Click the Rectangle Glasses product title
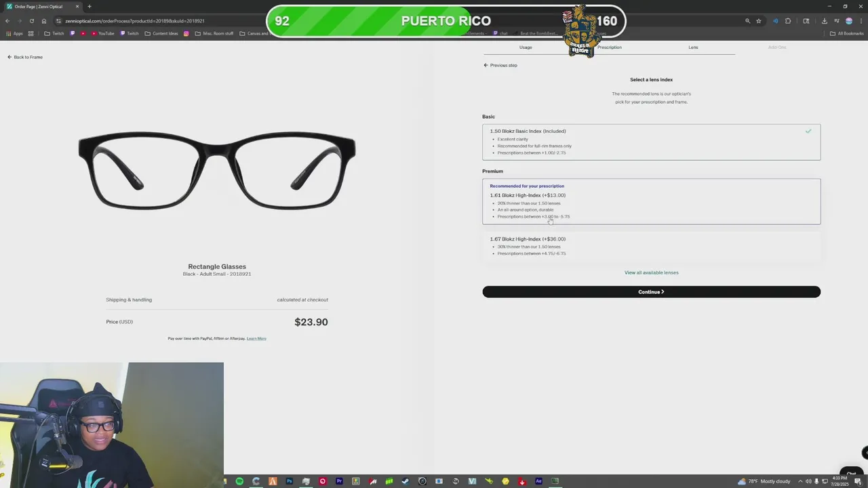The image size is (868, 488). [217, 266]
